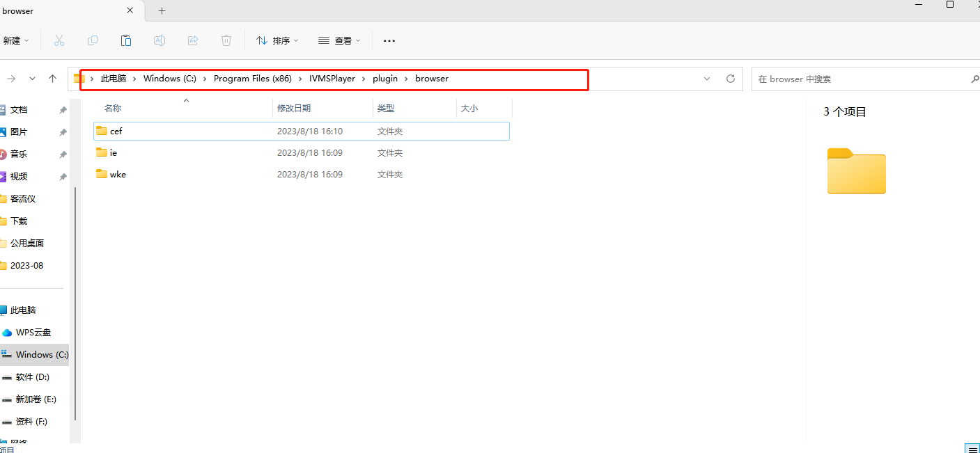The width and height of the screenshot is (980, 453).
Task: Unpin 文档 using its pin icon
Action: [x=63, y=110]
